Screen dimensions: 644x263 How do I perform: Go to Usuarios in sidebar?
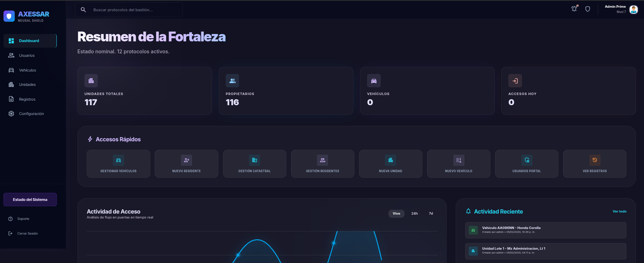coord(27,55)
